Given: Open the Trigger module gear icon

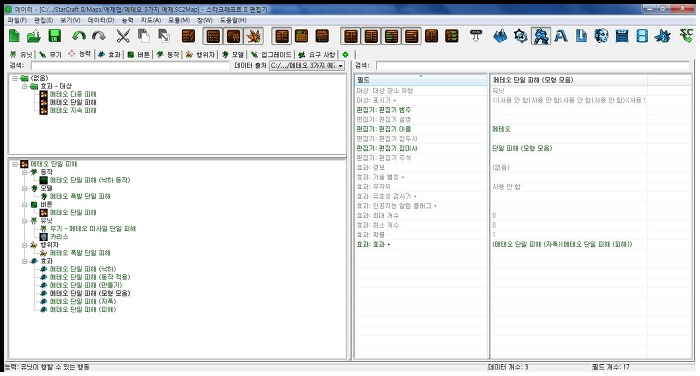Looking at the screenshot, I should click(x=521, y=36).
